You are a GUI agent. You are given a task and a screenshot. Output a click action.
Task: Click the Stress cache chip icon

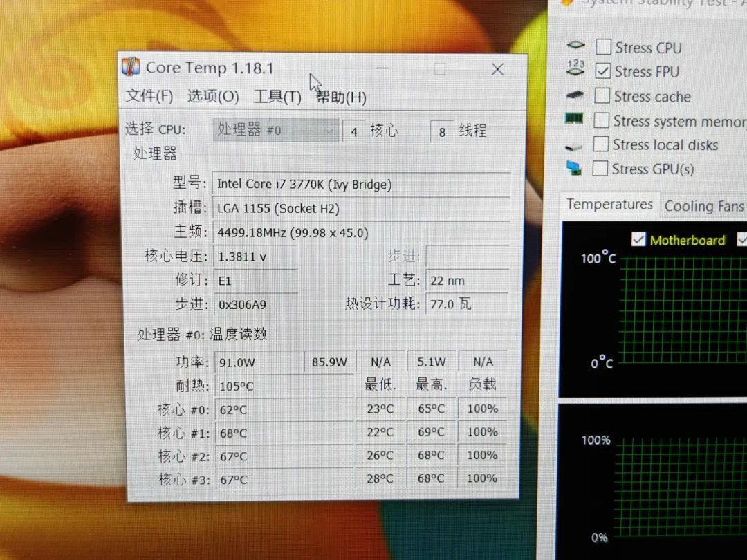click(575, 95)
